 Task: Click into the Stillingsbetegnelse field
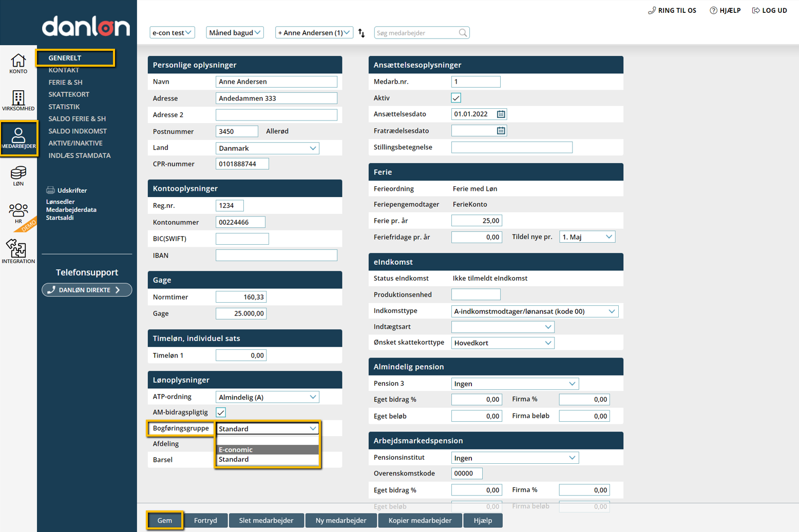[511, 147]
